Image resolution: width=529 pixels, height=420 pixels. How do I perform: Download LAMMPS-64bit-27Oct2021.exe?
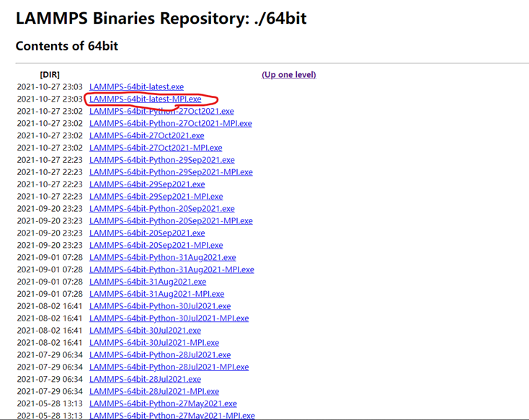[147, 135]
